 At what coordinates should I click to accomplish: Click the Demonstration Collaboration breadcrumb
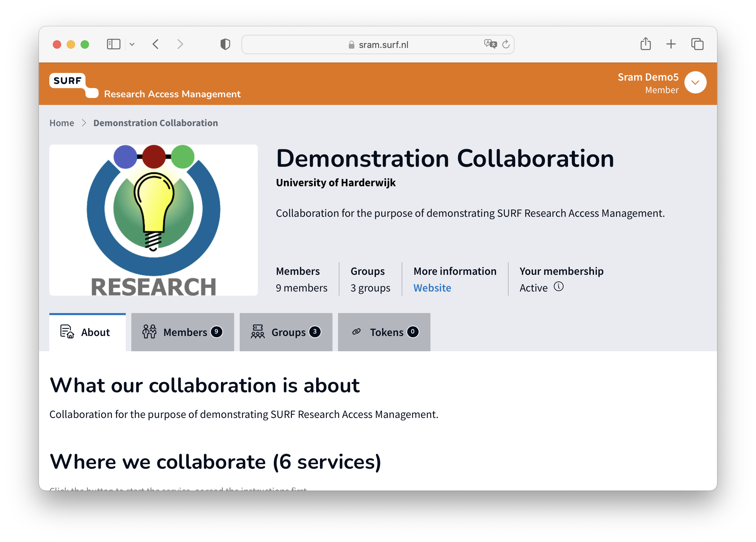pyautogui.click(x=156, y=123)
